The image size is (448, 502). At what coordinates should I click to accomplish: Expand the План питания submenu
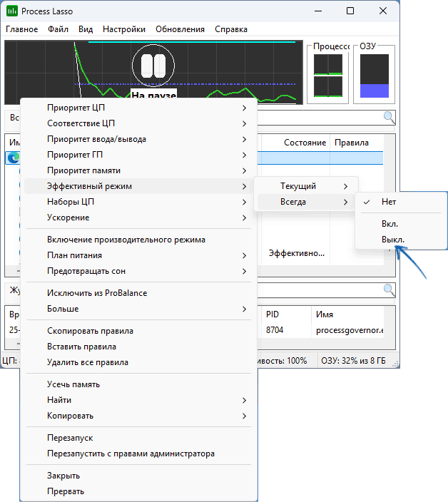tap(138, 255)
